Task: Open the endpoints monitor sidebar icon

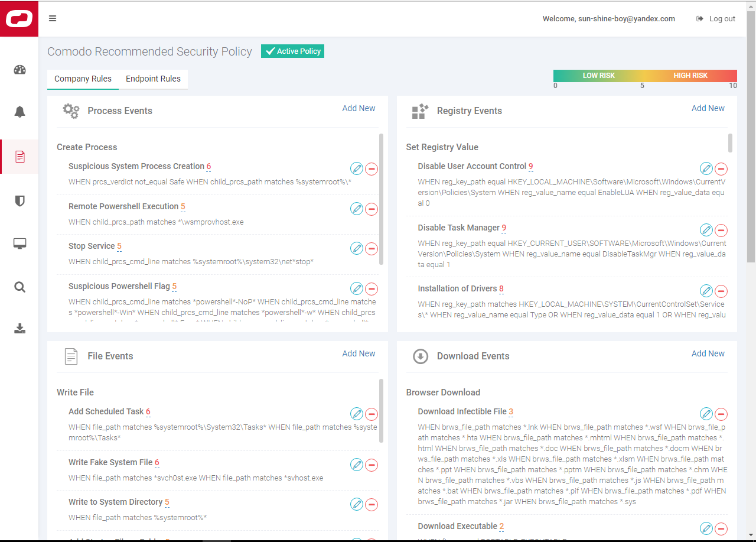Action: click(x=19, y=244)
